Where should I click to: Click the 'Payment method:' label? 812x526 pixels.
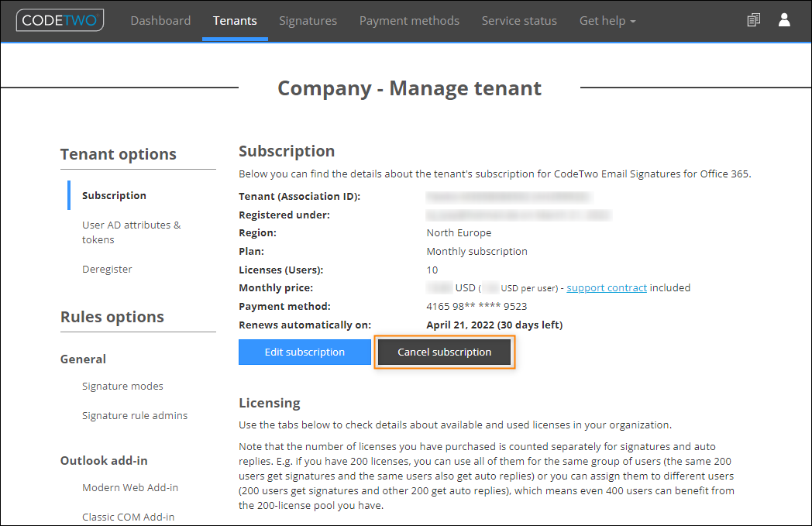click(284, 307)
